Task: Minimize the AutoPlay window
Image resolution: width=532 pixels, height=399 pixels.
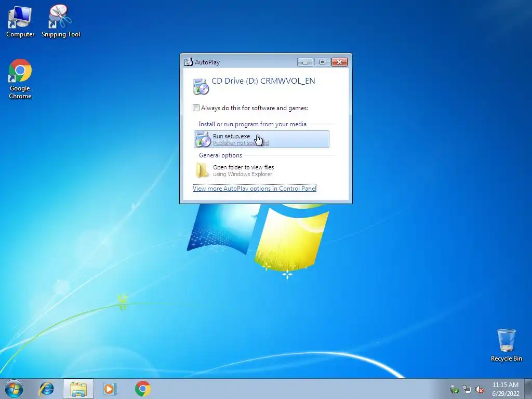Action: (305, 62)
